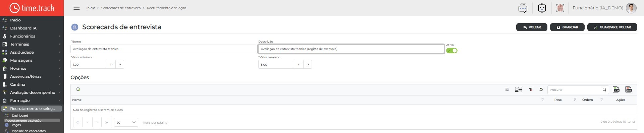Expand Funcionários sidebar menu
Screen dimensions: 644x133
click(32, 36)
